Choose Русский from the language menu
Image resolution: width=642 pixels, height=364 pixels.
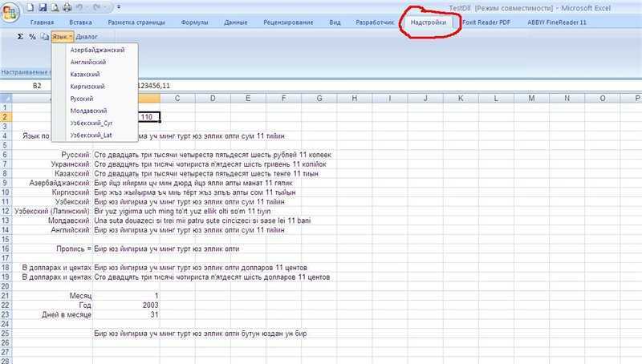82,99
